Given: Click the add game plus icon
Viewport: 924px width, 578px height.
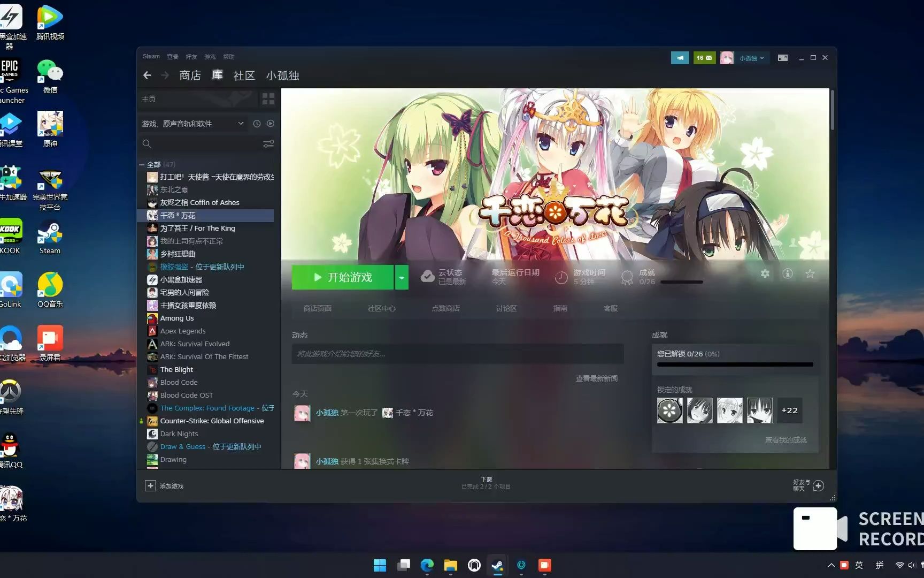Looking at the screenshot, I should point(150,485).
